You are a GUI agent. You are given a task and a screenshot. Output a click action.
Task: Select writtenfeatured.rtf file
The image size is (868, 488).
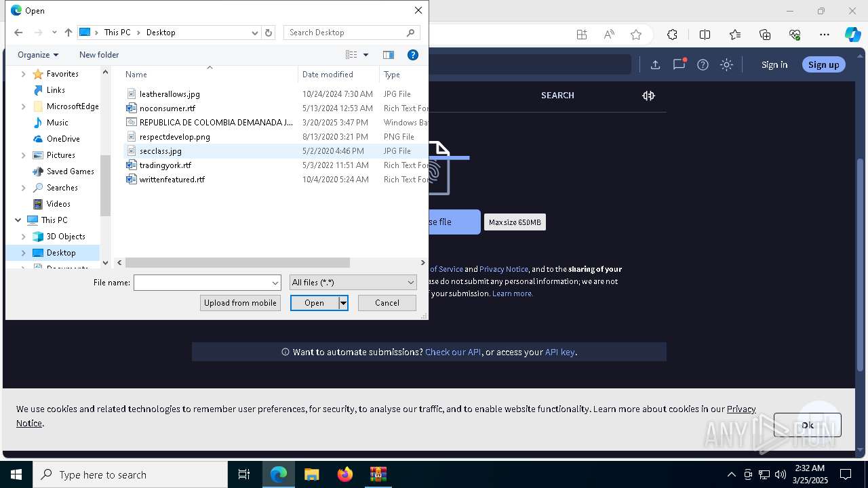(x=172, y=180)
